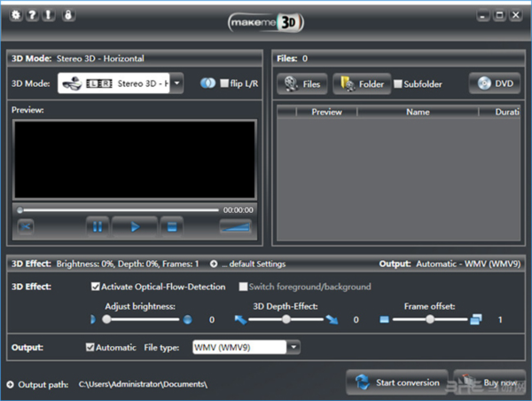
Task: Click the Buy now button
Action: click(x=489, y=382)
